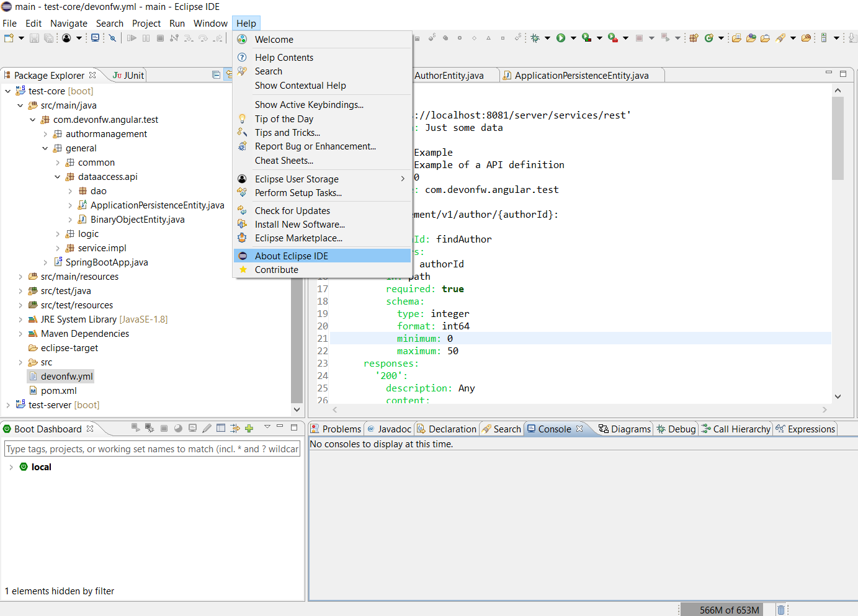Expand the local node in Boot Dashboard

[11, 467]
